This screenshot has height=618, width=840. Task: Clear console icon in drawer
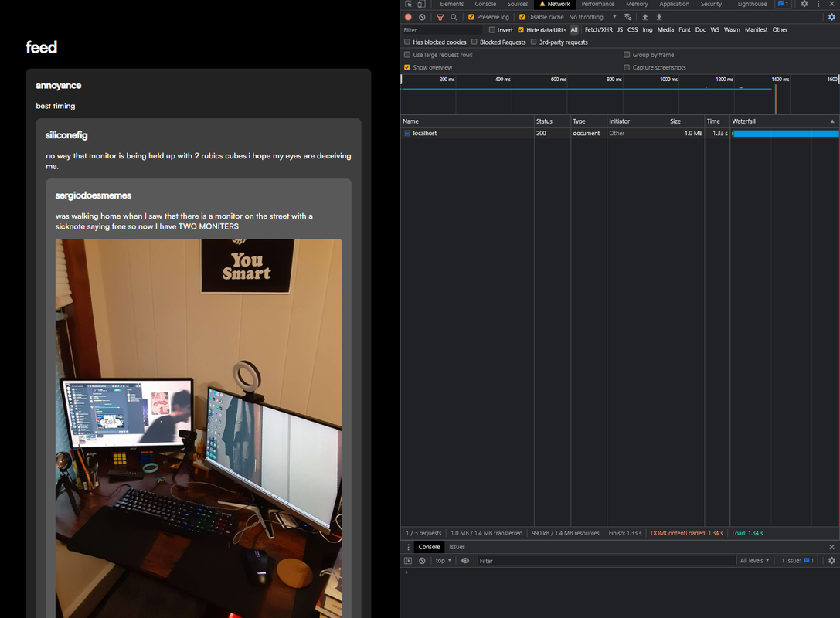tap(422, 561)
